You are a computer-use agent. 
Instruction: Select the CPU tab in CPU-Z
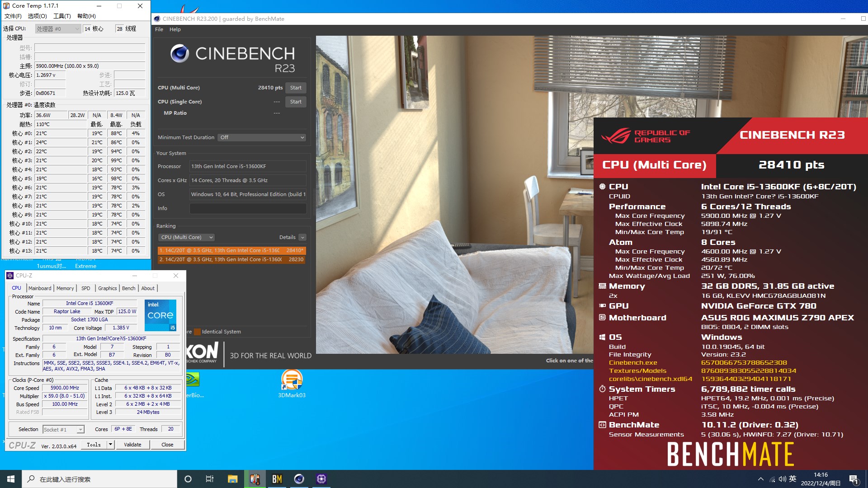point(17,288)
